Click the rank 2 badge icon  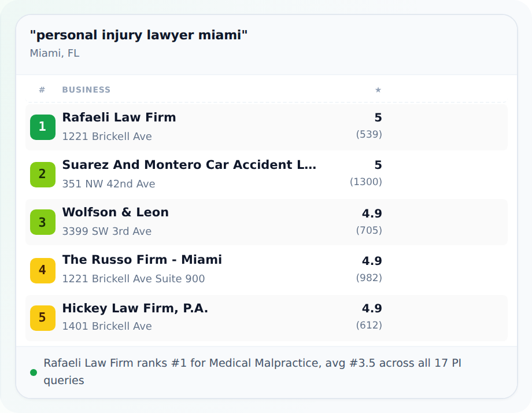(43, 175)
